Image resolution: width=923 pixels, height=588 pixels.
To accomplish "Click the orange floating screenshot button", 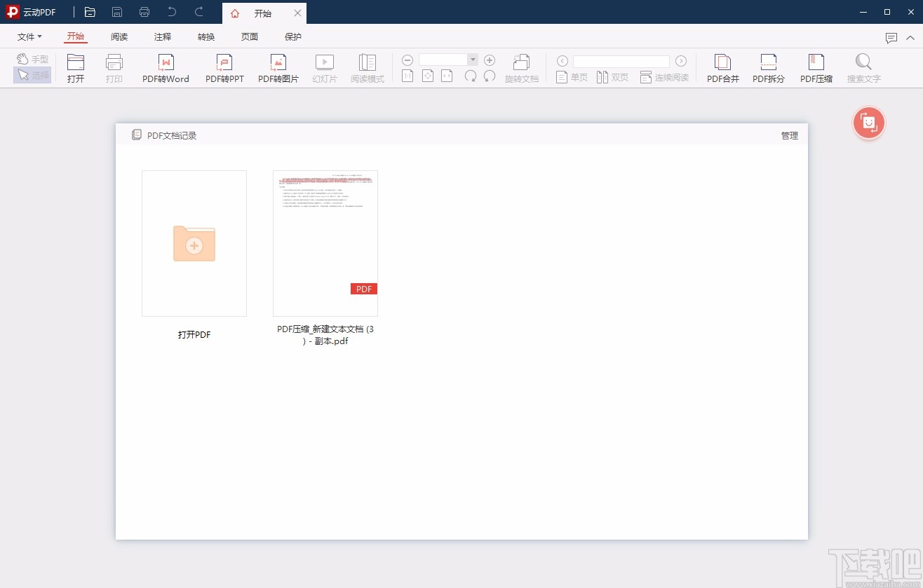I will pos(869,123).
